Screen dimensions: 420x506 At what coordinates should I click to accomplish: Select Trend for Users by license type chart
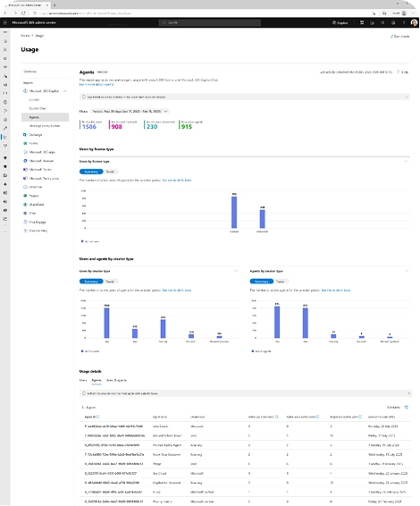[x=110, y=172]
